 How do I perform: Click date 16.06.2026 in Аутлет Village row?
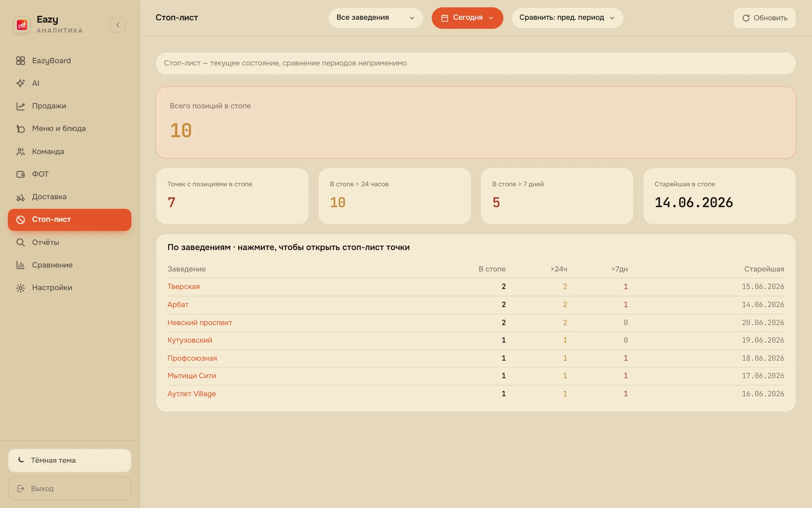point(763,394)
